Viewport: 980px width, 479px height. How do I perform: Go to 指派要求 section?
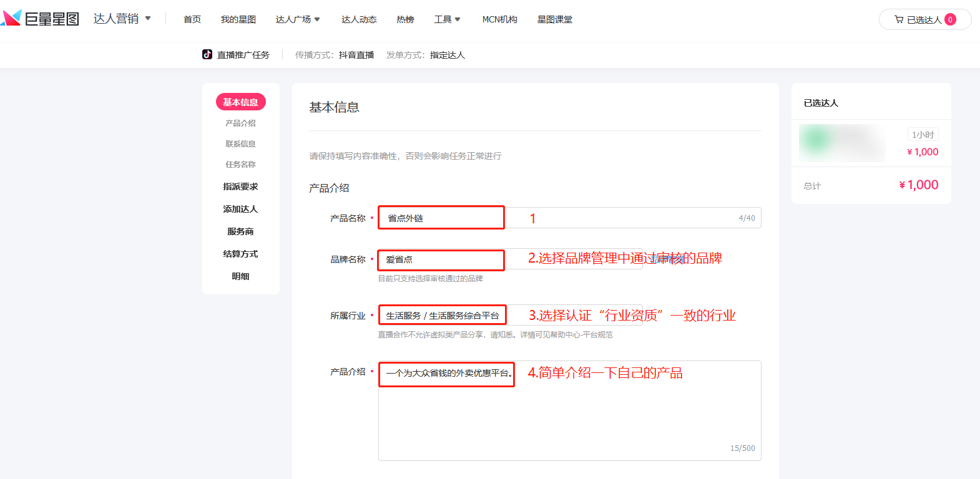(x=241, y=186)
